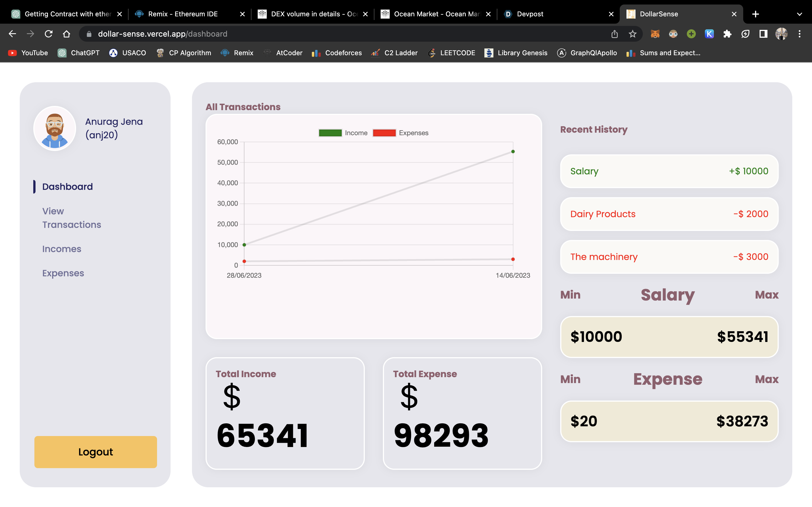This screenshot has width=812, height=507.
Task: Go to Incomes in the sidebar
Action: (x=62, y=249)
